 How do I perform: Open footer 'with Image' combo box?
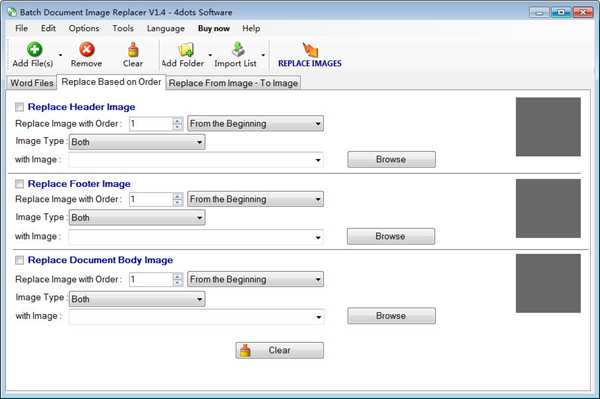click(196, 237)
